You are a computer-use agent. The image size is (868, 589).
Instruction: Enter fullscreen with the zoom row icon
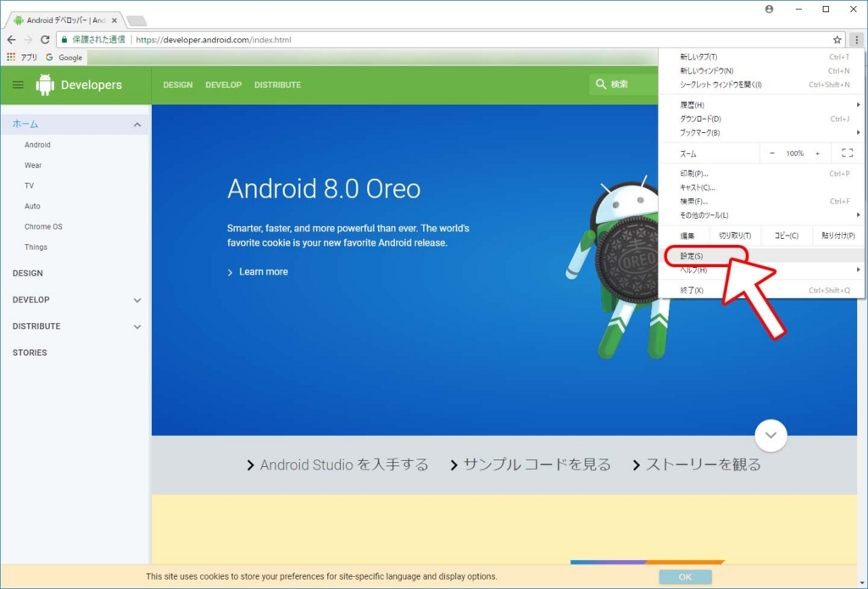tap(847, 153)
